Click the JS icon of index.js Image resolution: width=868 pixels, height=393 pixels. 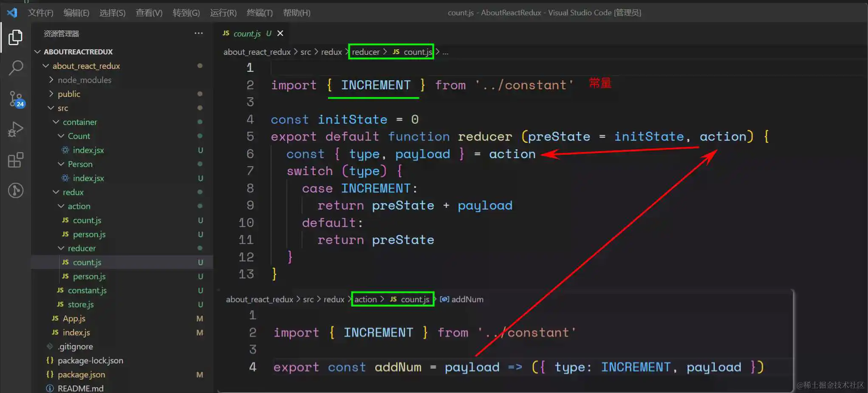click(55, 332)
